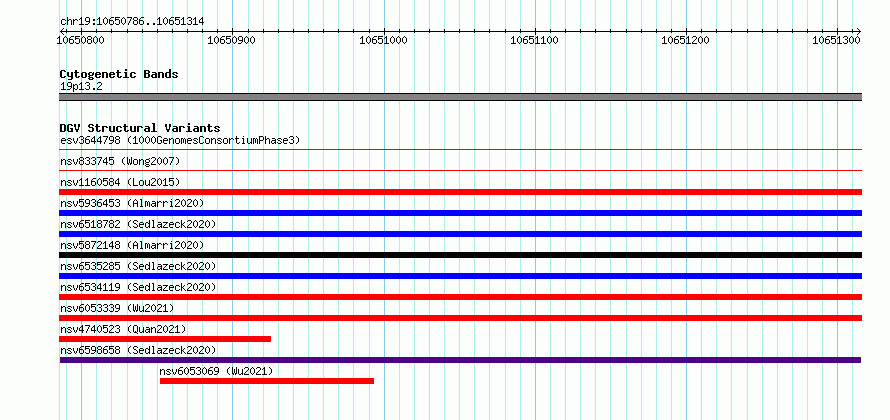Click nsv6534119 (Sedlazeck2020) variant label
The image size is (890, 420).
click(138, 287)
